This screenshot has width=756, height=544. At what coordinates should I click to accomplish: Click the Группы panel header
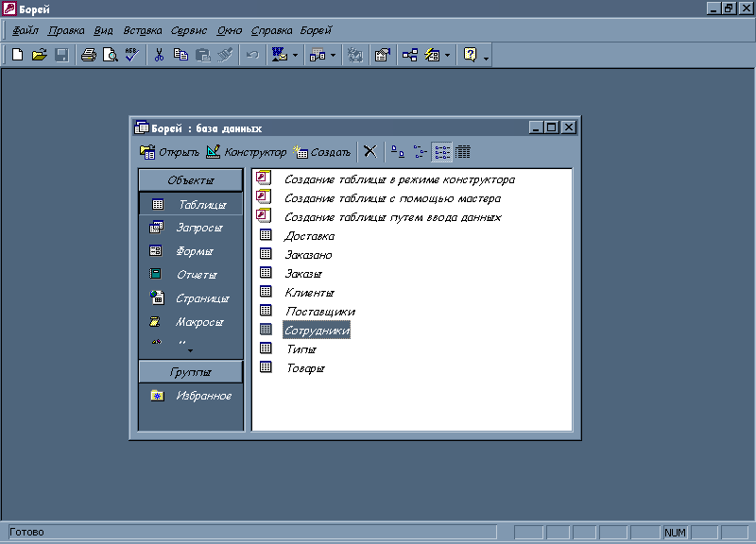click(191, 372)
